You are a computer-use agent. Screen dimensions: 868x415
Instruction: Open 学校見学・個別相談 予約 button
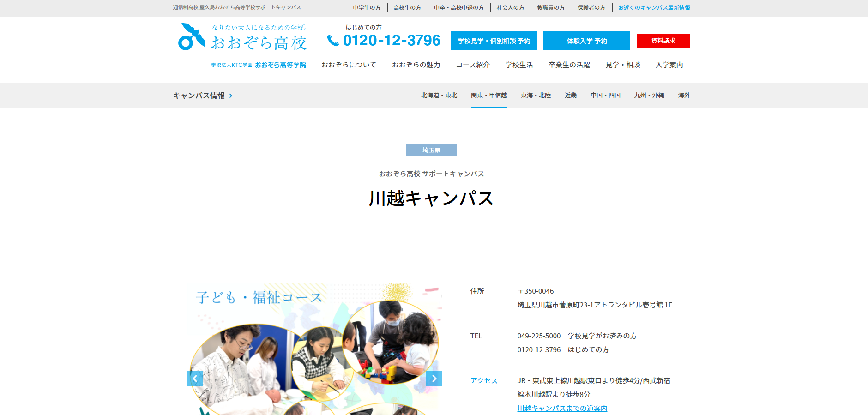(494, 41)
